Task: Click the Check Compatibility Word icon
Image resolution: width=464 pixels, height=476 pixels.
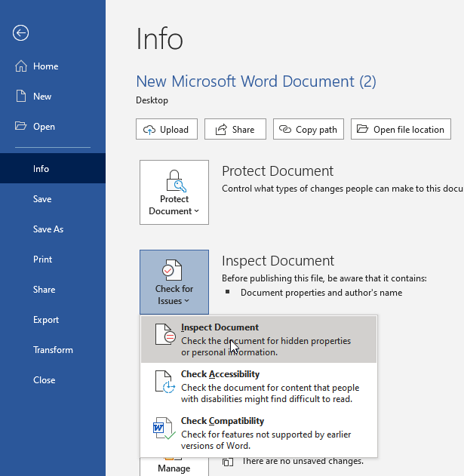Action: click(164, 428)
